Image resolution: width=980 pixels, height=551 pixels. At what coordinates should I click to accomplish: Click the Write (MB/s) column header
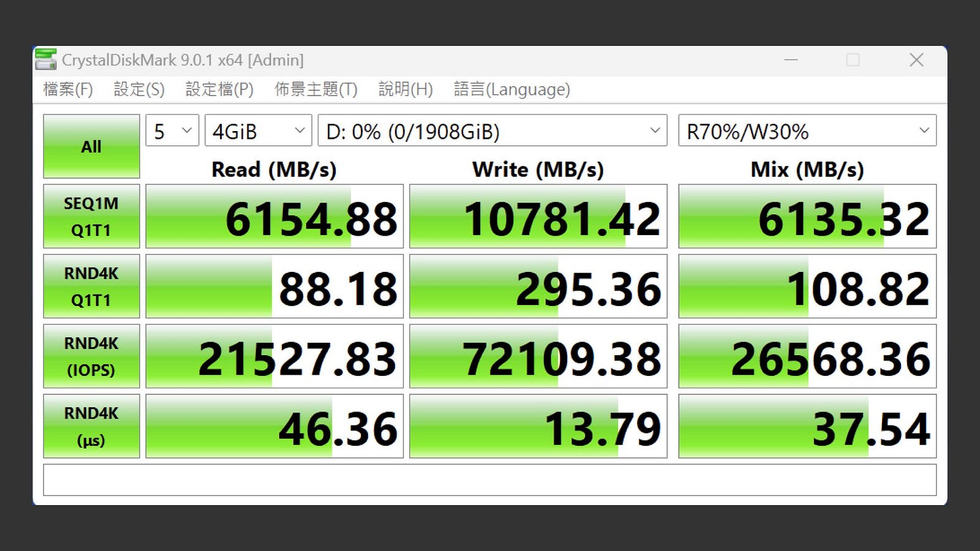pos(538,169)
